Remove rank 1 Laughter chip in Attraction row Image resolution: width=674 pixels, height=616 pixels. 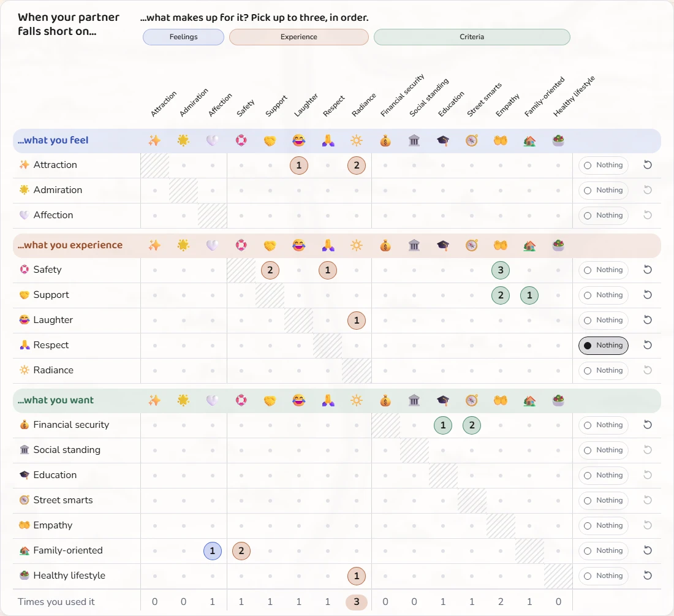[x=299, y=165]
